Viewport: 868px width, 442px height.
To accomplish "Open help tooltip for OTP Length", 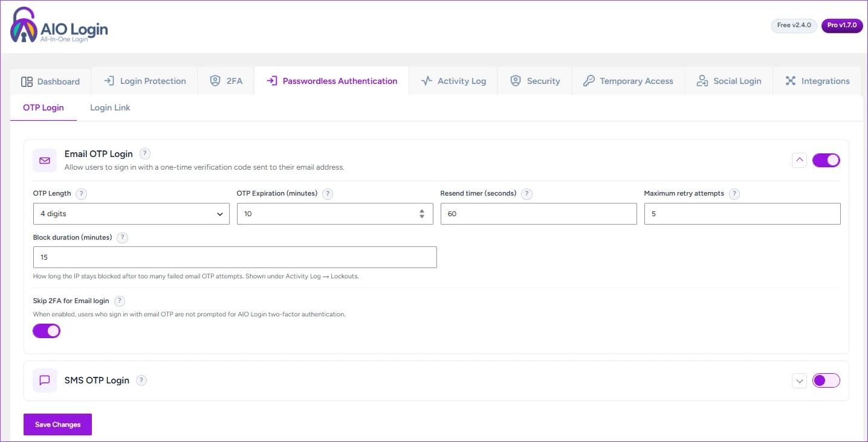I will tap(82, 194).
